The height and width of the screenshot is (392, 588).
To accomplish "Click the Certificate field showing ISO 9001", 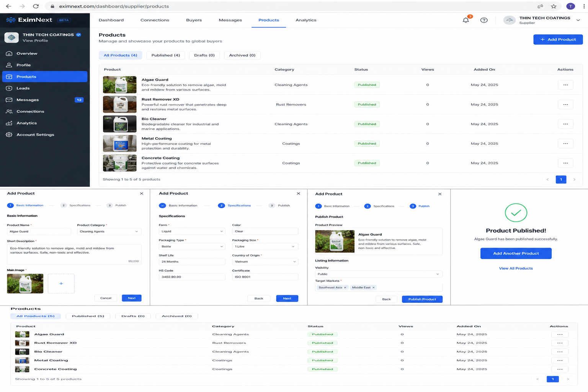I will pos(265,277).
